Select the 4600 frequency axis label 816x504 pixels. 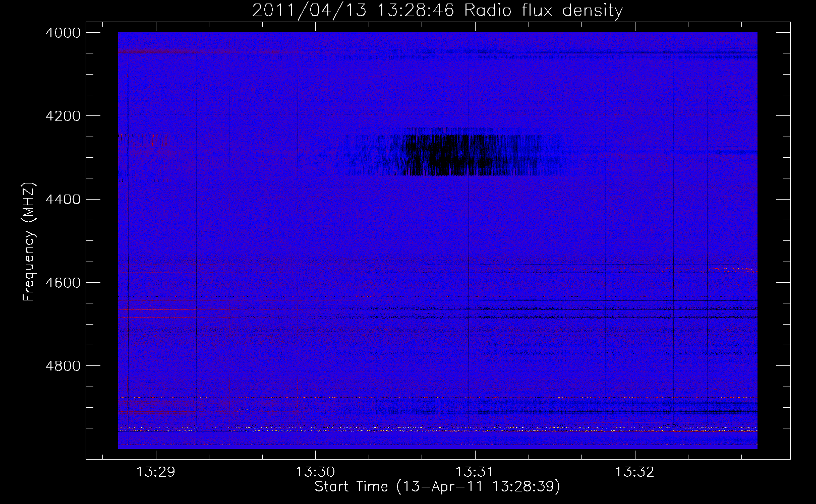(x=63, y=282)
